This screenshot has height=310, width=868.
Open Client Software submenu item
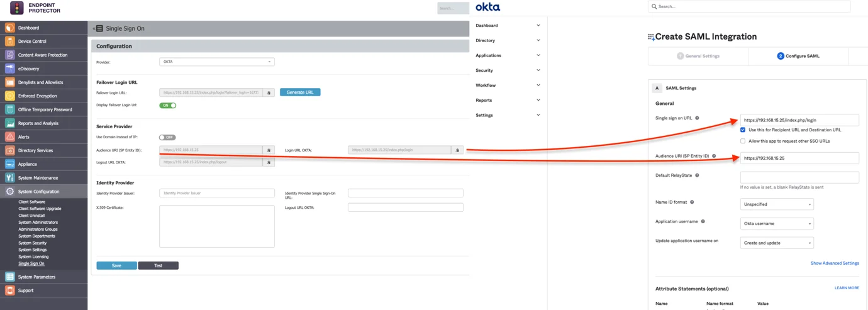[31, 202]
